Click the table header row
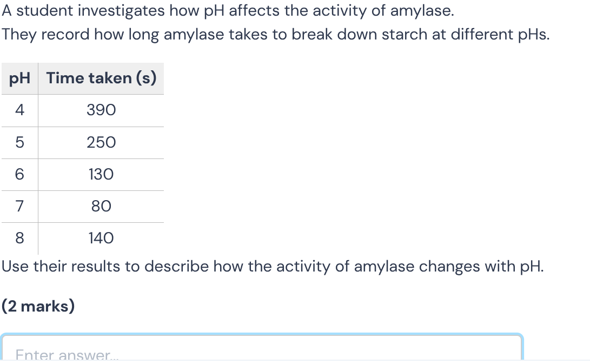Screen dimensions: 590x364 coord(81,78)
